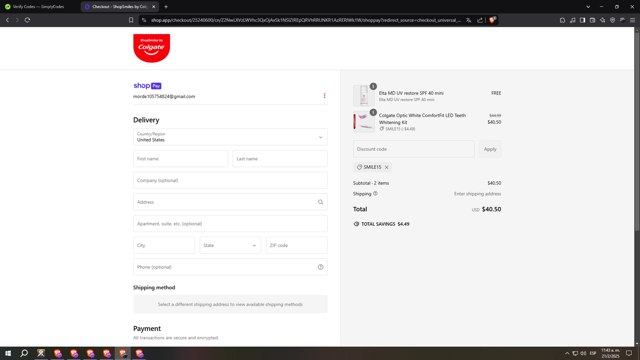Open Windows taskbar search
The height and width of the screenshot is (360, 640).
coord(24,353)
